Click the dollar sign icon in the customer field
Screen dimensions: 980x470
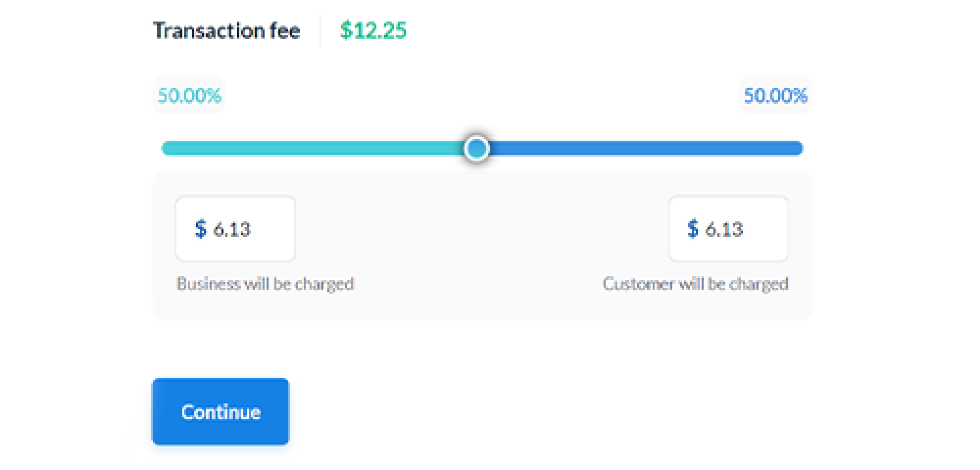click(693, 228)
